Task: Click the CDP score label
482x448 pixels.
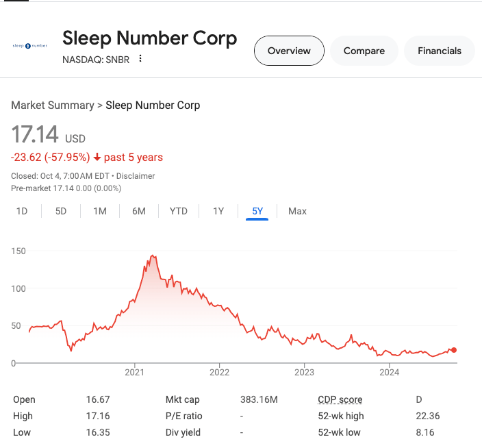Action: pos(340,399)
